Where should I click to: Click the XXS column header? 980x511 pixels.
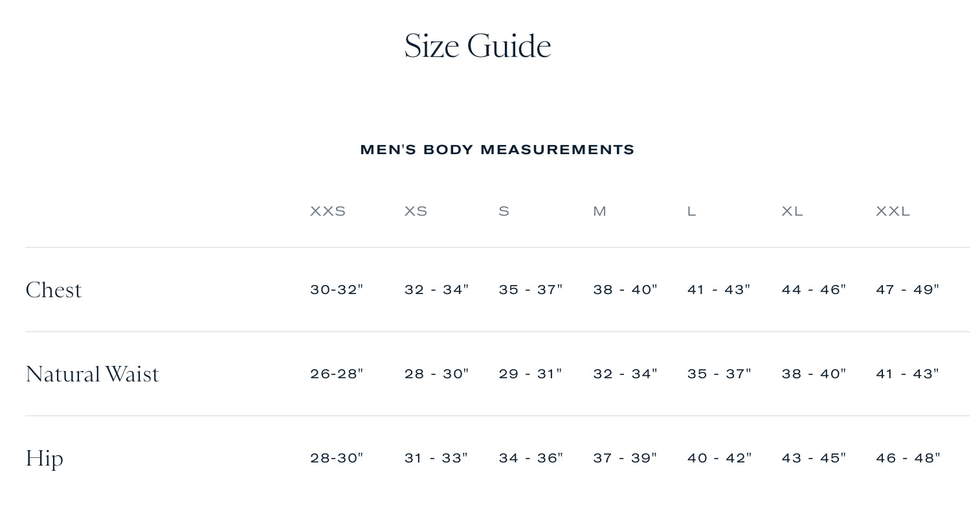[328, 211]
